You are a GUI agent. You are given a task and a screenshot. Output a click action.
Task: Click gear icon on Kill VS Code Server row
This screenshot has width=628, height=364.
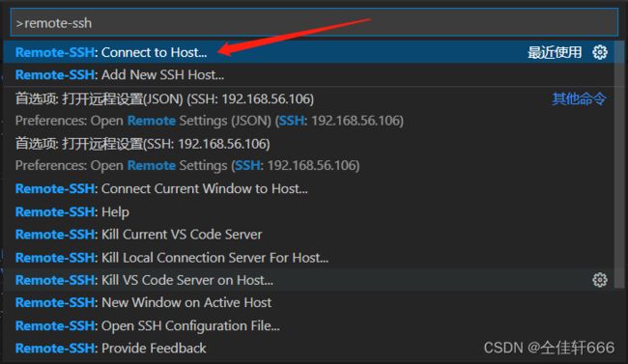click(600, 280)
